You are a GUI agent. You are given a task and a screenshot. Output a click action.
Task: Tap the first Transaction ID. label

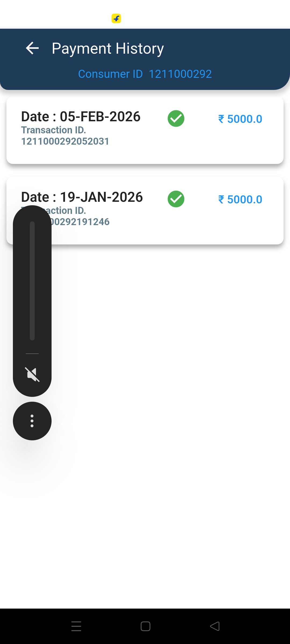pos(54,130)
